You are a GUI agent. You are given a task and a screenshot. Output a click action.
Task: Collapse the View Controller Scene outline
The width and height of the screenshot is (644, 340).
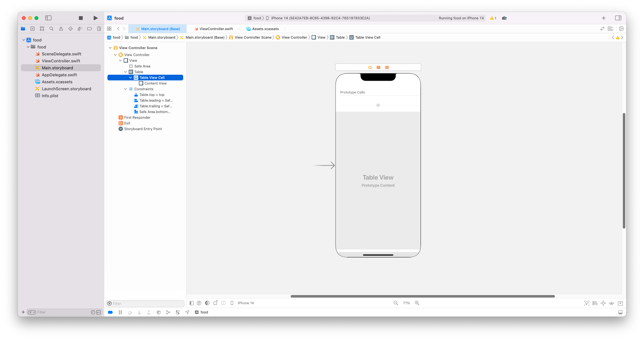[110, 48]
